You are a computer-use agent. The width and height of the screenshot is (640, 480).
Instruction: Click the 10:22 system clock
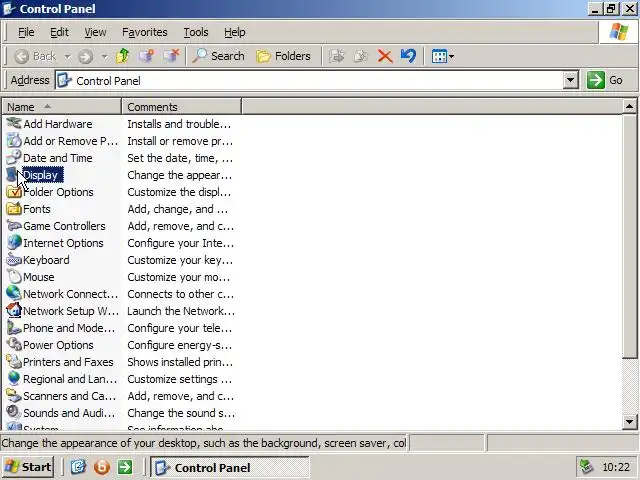click(x=616, y=467)
